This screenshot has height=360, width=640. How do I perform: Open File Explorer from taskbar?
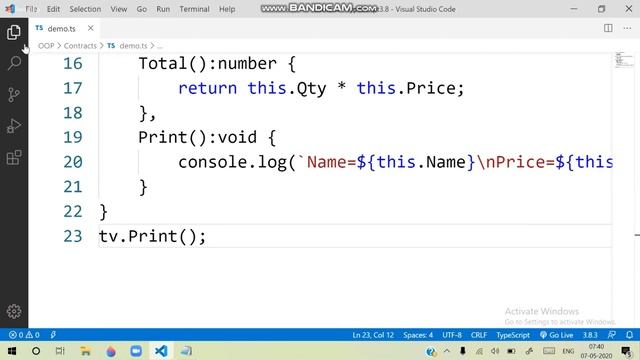(x=85, y=351)
